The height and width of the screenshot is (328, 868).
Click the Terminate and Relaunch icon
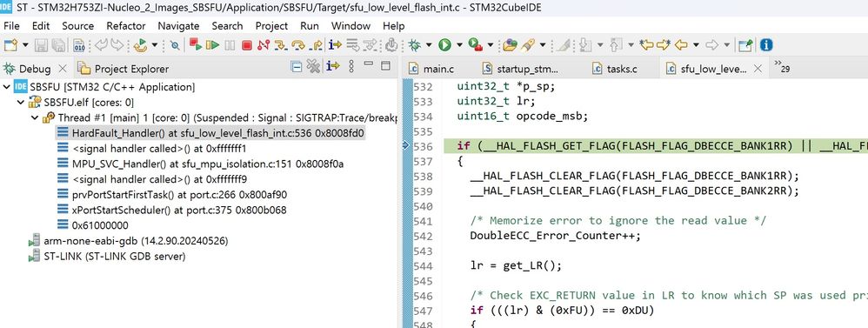tap(196, 45)
